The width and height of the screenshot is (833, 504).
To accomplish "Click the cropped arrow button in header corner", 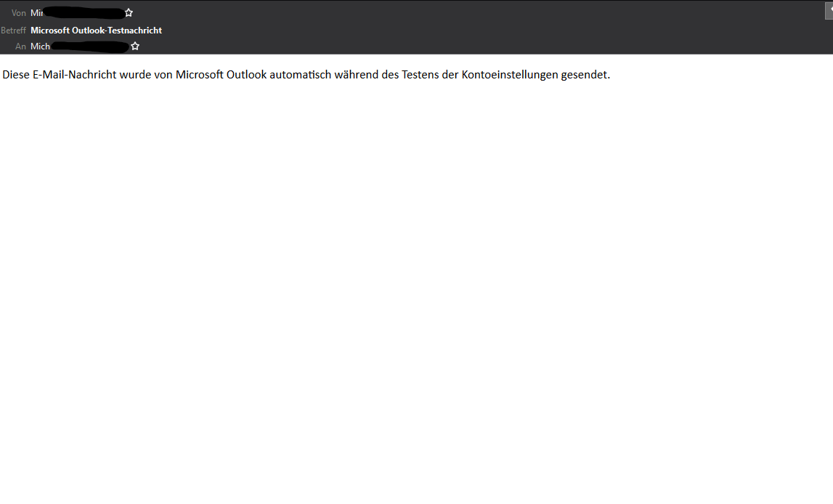I will click(x=829, y=10).
